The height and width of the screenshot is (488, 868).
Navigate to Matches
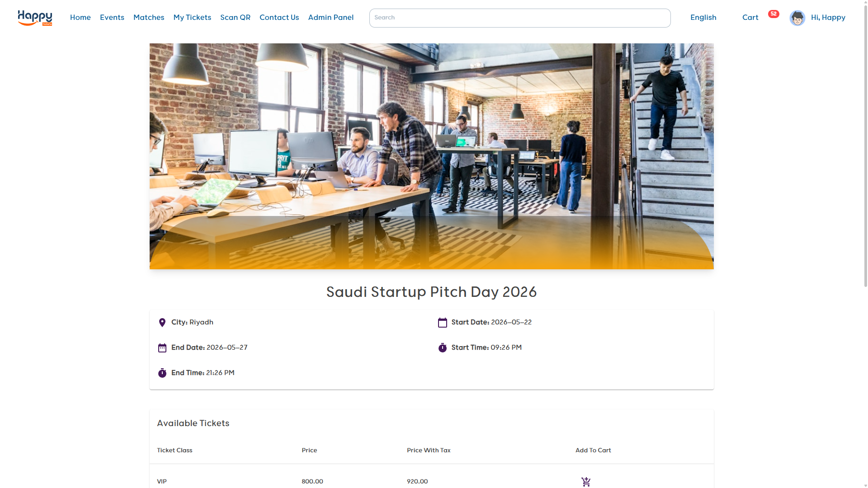[149, 18]
